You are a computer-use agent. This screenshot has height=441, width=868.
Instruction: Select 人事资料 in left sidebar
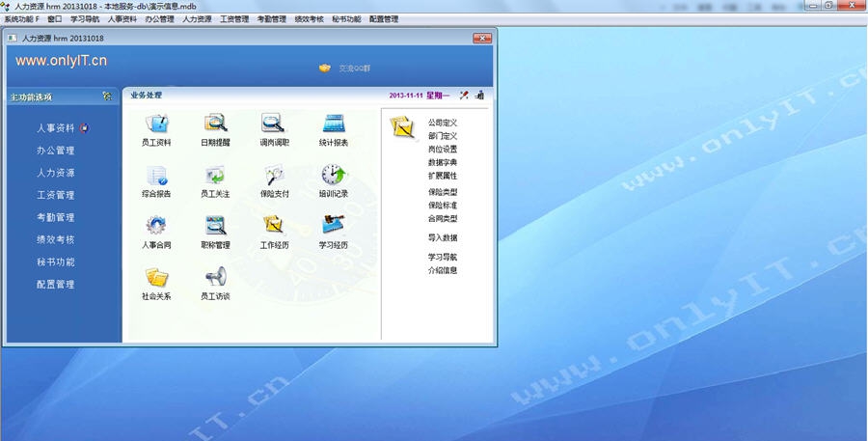(x=56, y=128)
